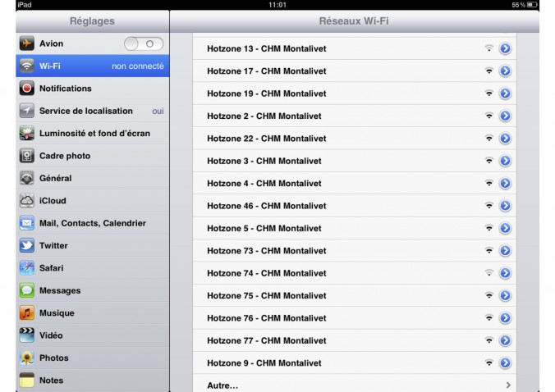The height and width of the screenshot is (392, 555).
Task: Click the iCloud cloud icon
Action: (x=27, y=200)
